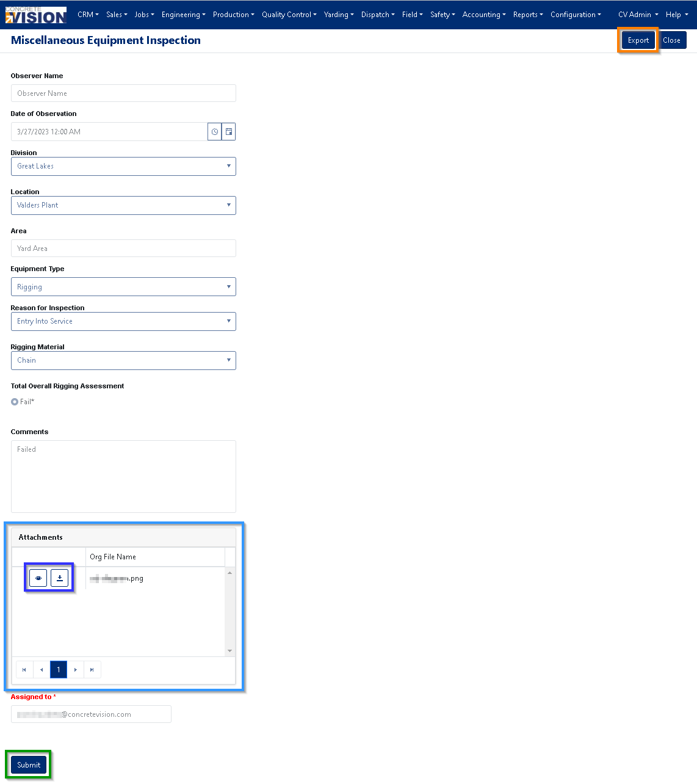Open the Engineering menu
Screen dimensions: 697x784
click(183, 15)
